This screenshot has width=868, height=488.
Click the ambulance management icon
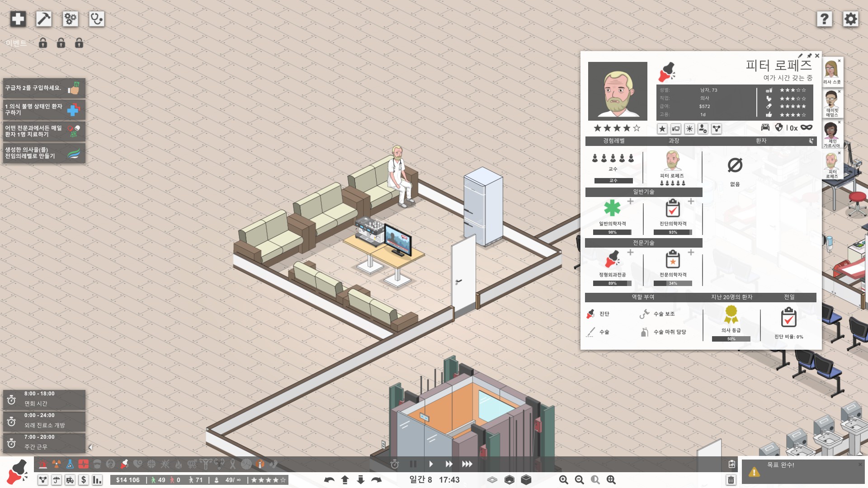(x=70, y=480)
